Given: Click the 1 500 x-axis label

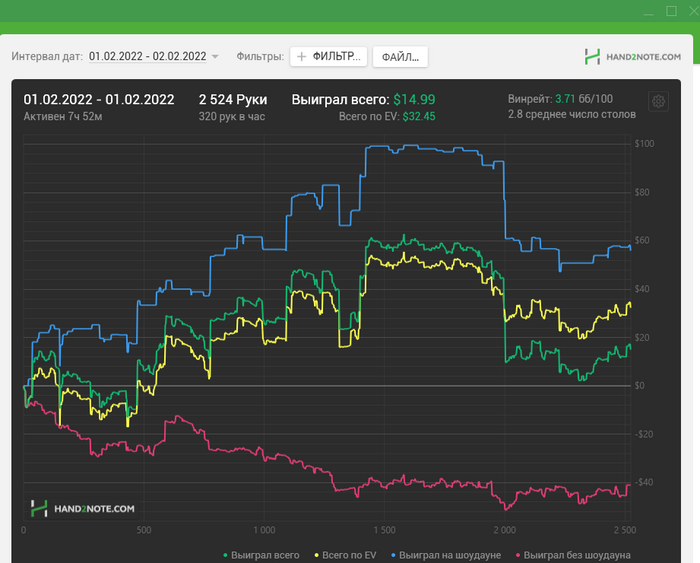Looking at the screenshot, I should [x=384, y=530].
